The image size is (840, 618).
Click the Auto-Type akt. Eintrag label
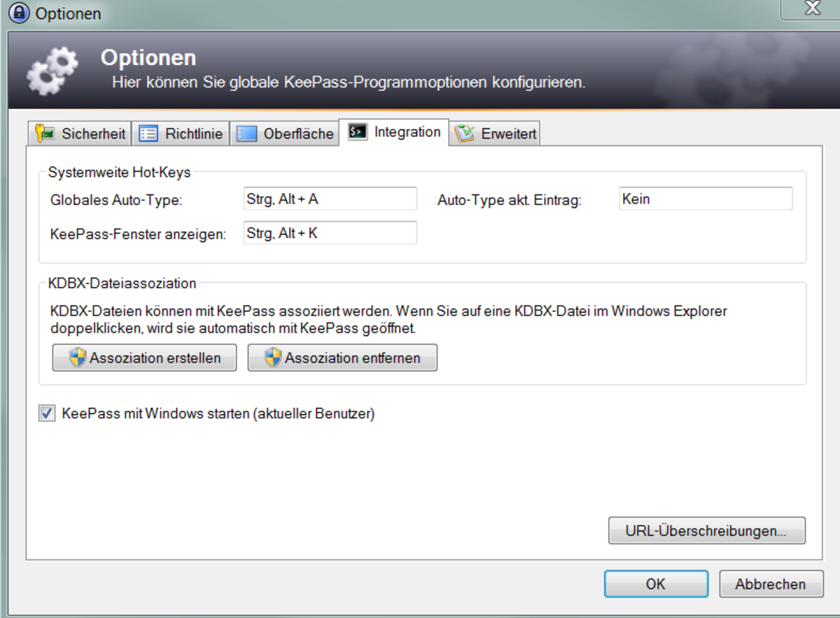[510, 200]
